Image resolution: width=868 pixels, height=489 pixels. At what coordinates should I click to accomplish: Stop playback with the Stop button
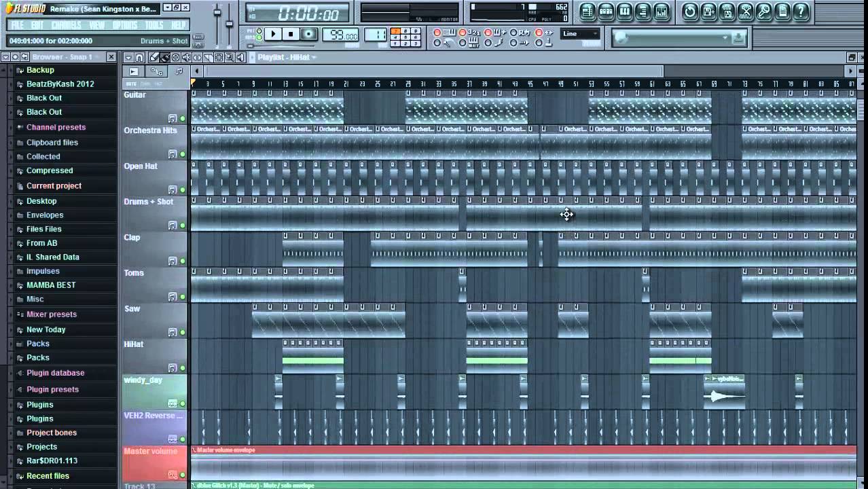click(x=291, y=34)
